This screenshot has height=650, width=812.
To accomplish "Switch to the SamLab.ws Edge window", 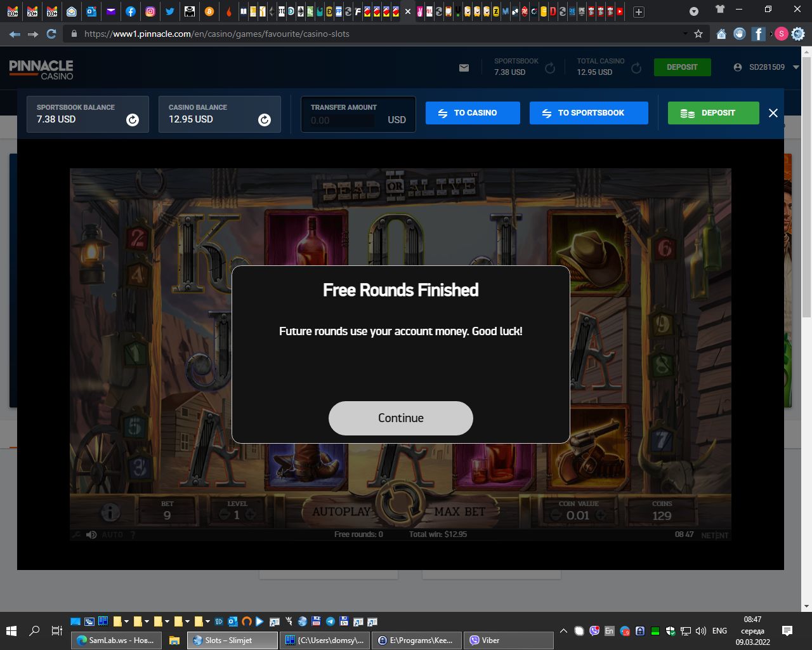I will coord(117,640).
